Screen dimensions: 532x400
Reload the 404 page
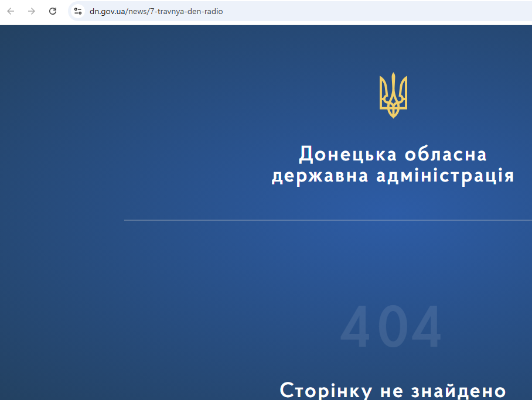coord(53,11)
